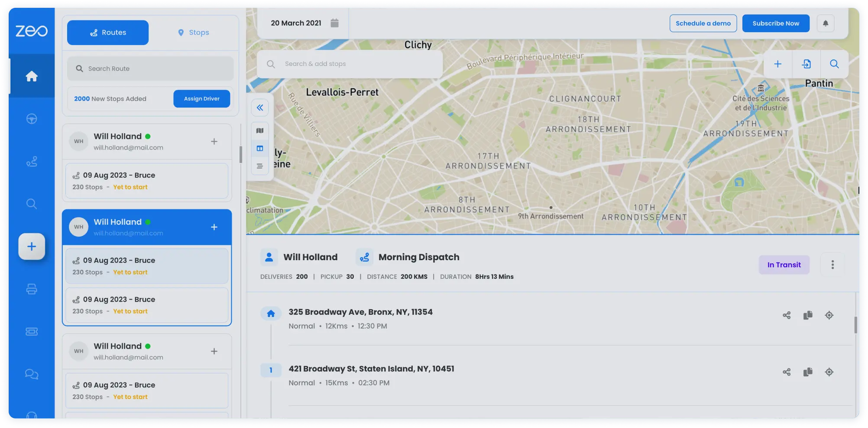Screen dimensions: 868x428
Task: Select the Routes tab
Action: [x=108, y=33]
